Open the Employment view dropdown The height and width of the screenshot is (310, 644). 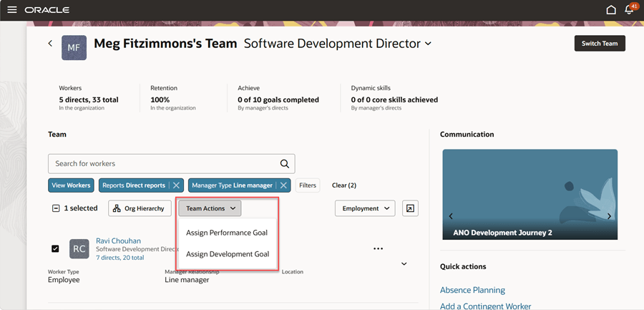365,208
